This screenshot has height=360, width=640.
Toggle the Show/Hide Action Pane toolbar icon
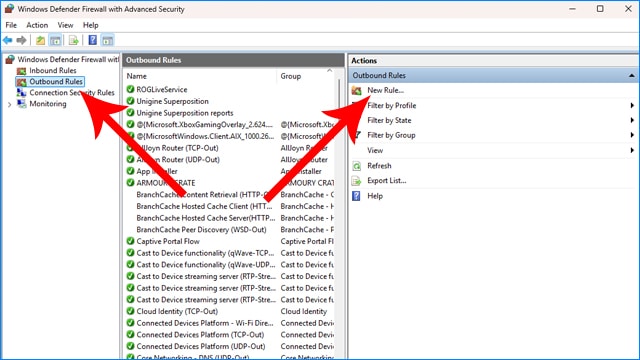(x=107, y=40)
